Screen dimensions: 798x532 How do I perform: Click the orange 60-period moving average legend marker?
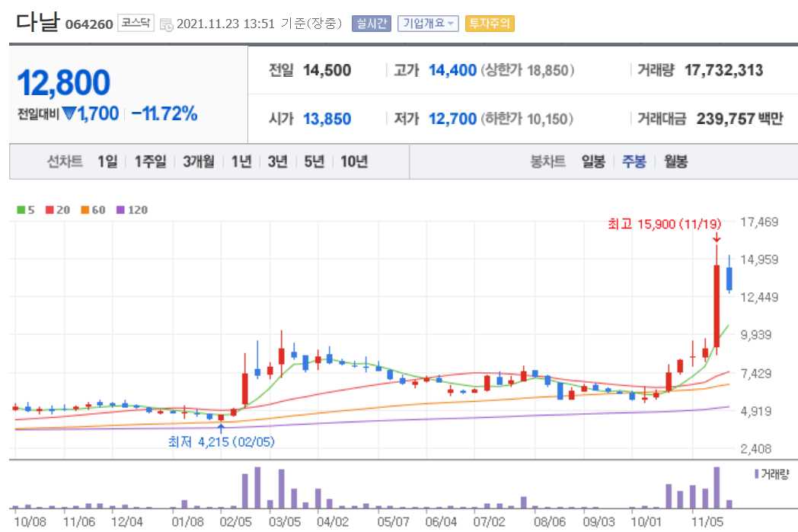(x=84, y=209)
